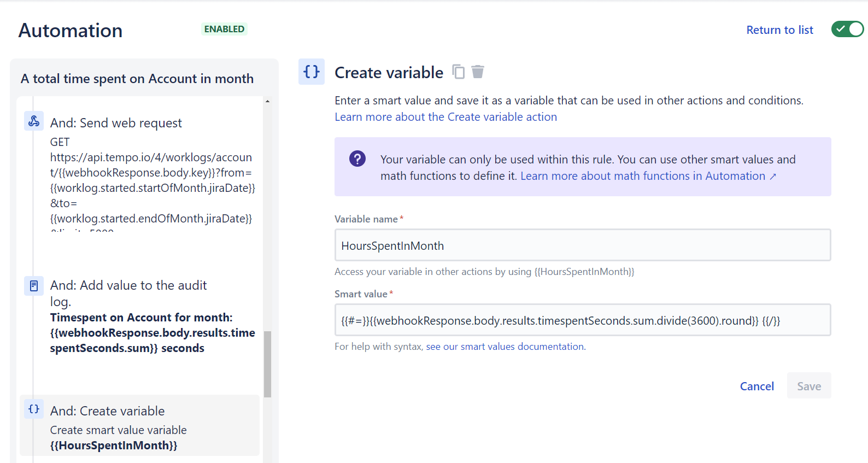The image size is (868, 463).
Task: Delete the component with the trash icon
Action: pyautogui.click(x=478, y=72)
